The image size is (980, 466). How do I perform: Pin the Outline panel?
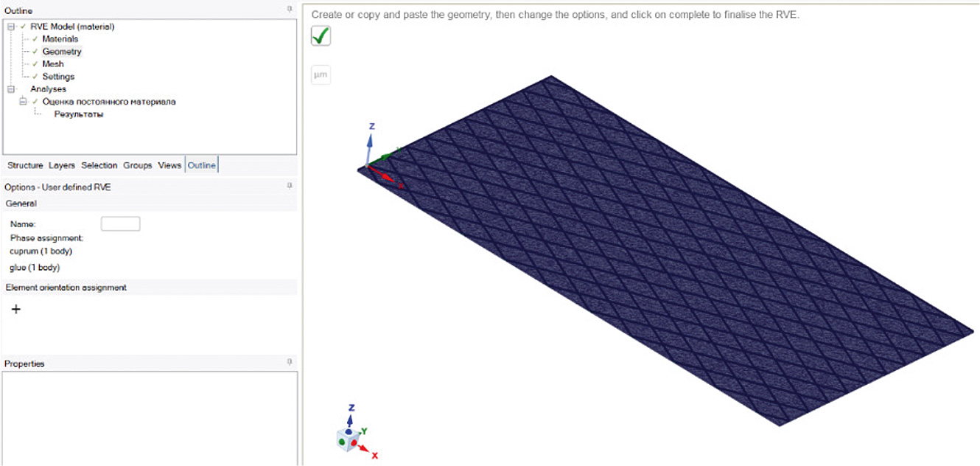(x=290, y=10)
